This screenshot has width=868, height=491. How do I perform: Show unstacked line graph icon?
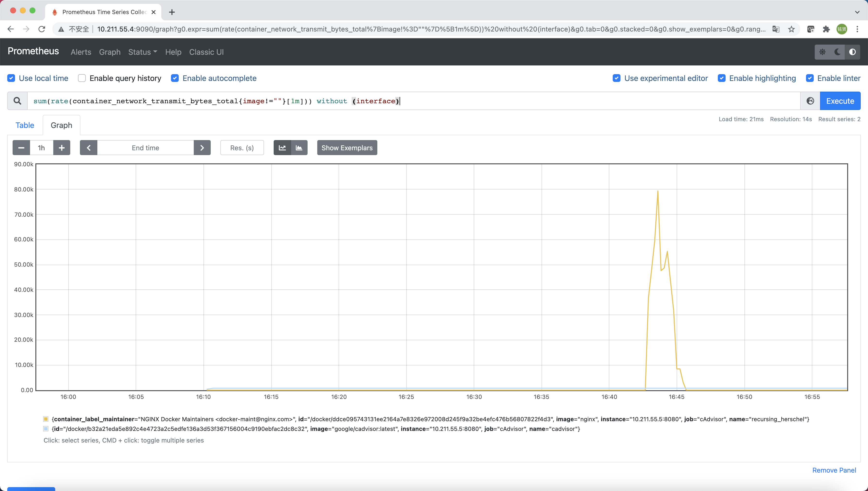(x=282, y=148)
